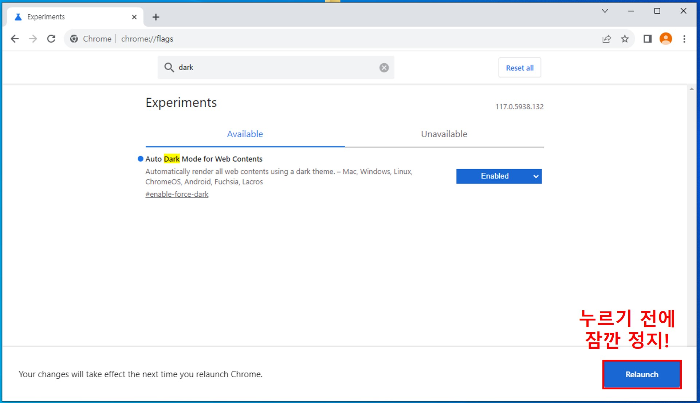Open the #enable-force-dark link
Viewport: 700px width, 403px height.
[x=177, y=194]
